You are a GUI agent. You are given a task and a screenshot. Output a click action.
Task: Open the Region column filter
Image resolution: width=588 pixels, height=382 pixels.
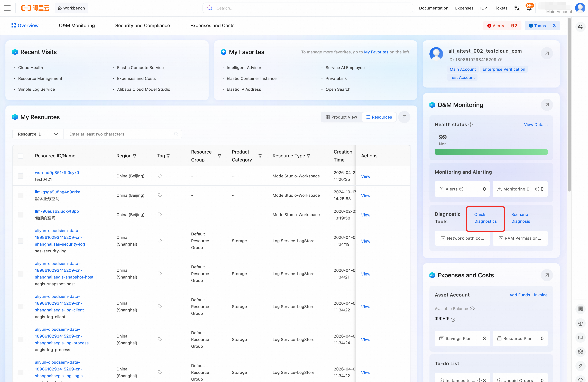135,156
